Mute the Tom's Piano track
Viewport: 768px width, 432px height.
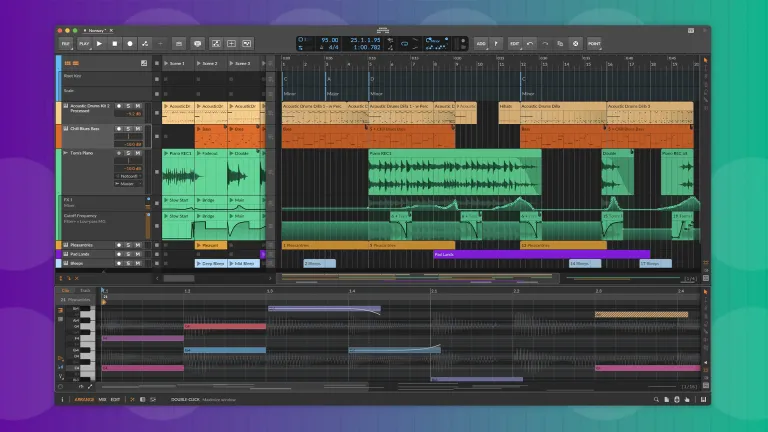(x=138, y=153)
